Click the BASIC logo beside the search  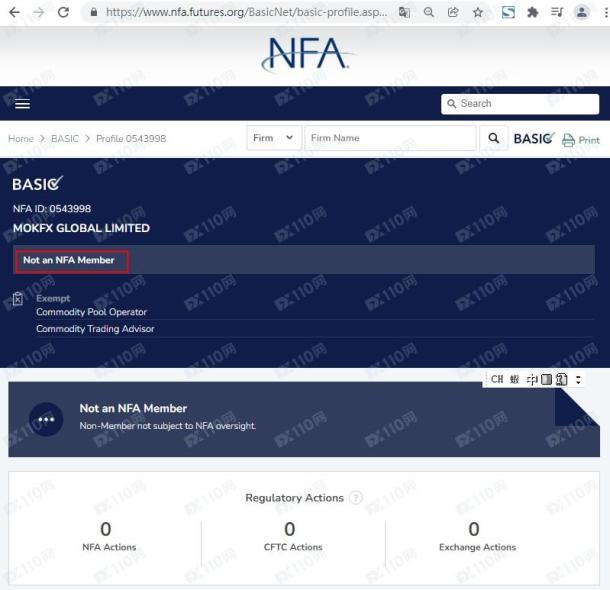click(x=534, y=138)
